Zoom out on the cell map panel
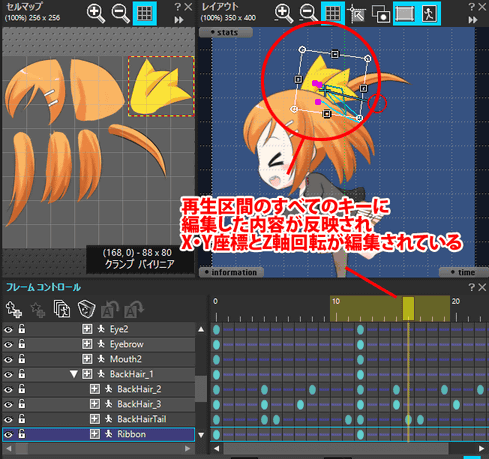The width and height of the screenshot is (489, 459). (120, 14)
